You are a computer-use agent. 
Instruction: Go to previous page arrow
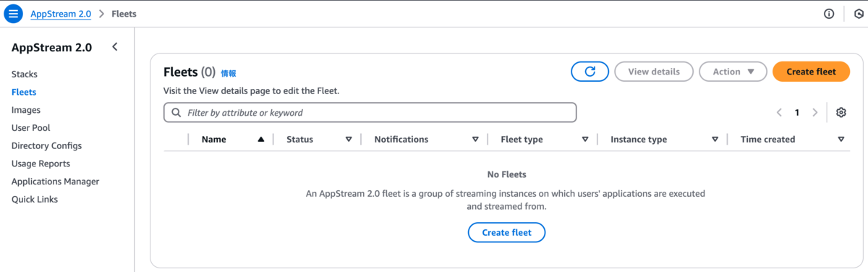point(779,112)
